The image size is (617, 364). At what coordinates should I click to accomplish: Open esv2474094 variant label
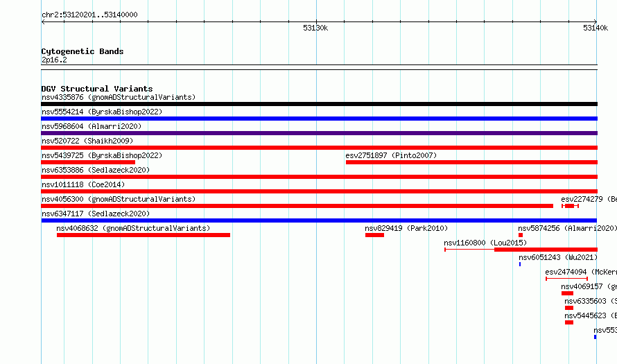pos(581,272)
